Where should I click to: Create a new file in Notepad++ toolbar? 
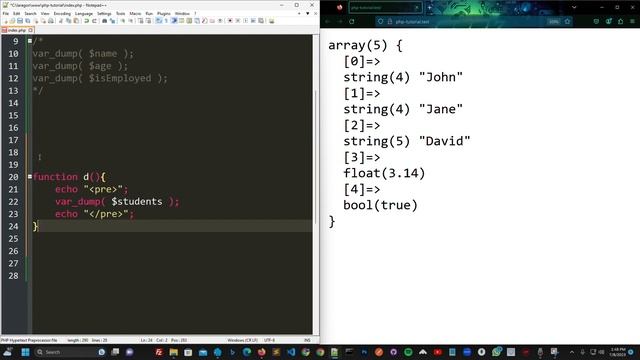pyautogui.click(x=5, y=21)
